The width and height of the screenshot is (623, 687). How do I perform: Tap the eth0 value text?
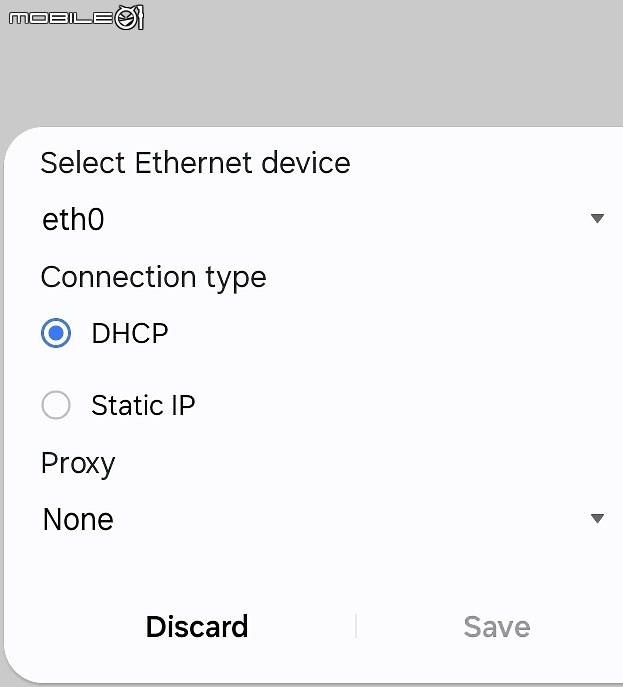[x=73, y=219]
